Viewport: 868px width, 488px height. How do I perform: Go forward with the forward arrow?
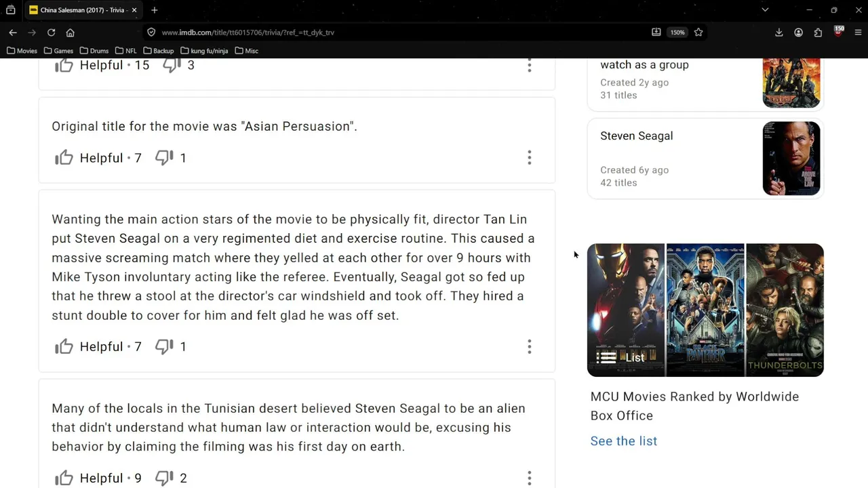[32, 33]
